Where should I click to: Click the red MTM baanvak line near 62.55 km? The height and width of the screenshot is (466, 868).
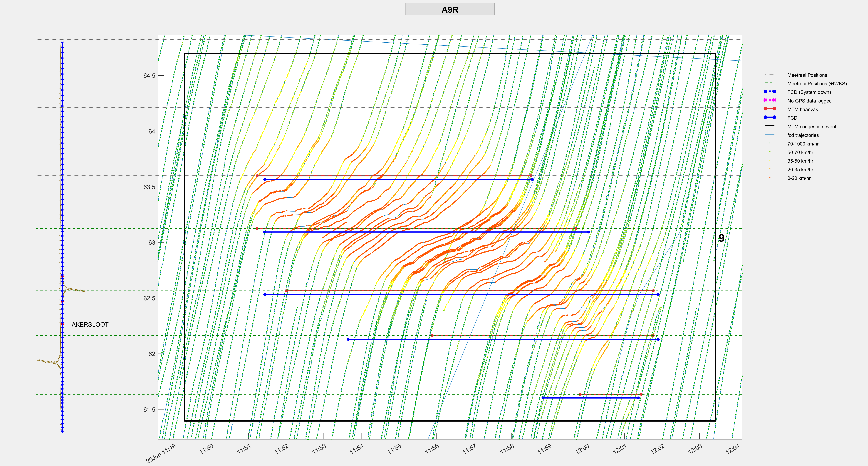click(x=470, y=291)
